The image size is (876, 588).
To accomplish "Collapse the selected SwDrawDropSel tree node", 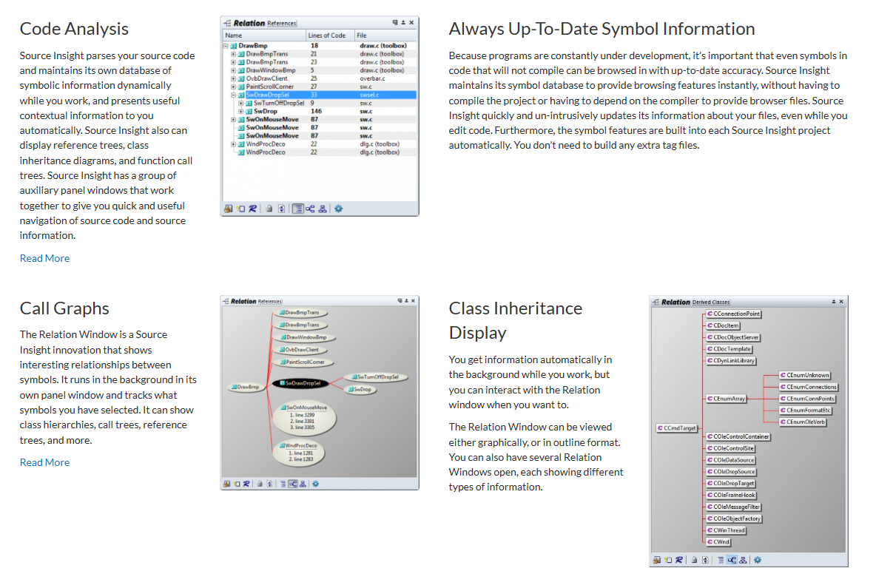I will coord(234,95).
